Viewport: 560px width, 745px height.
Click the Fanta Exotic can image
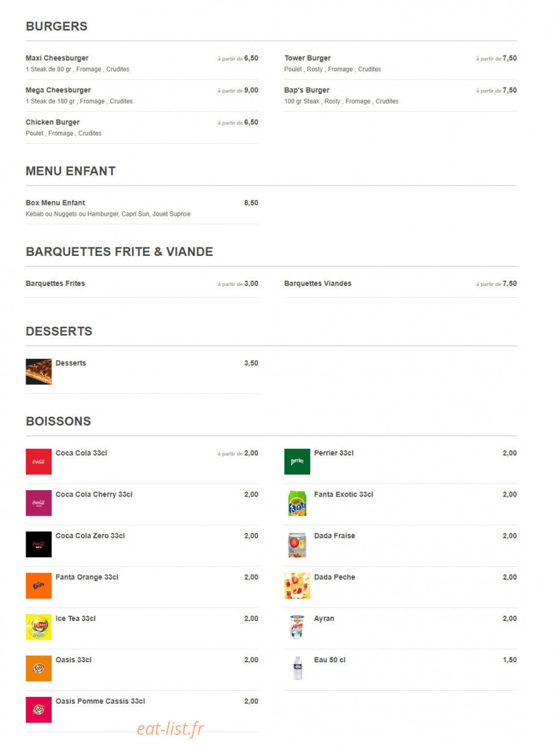[297, 503]
